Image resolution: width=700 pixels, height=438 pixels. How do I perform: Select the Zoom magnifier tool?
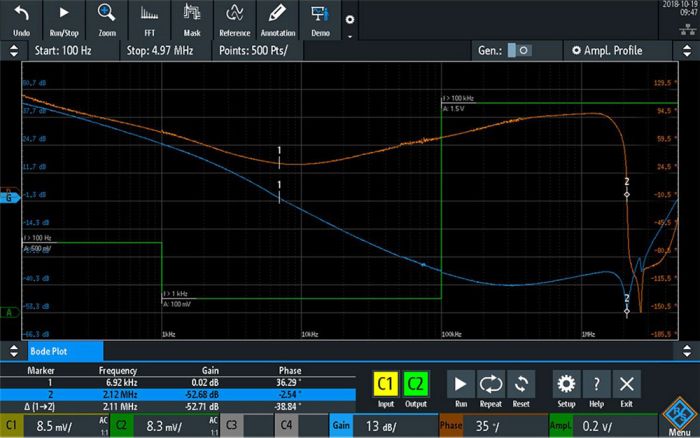107,19
